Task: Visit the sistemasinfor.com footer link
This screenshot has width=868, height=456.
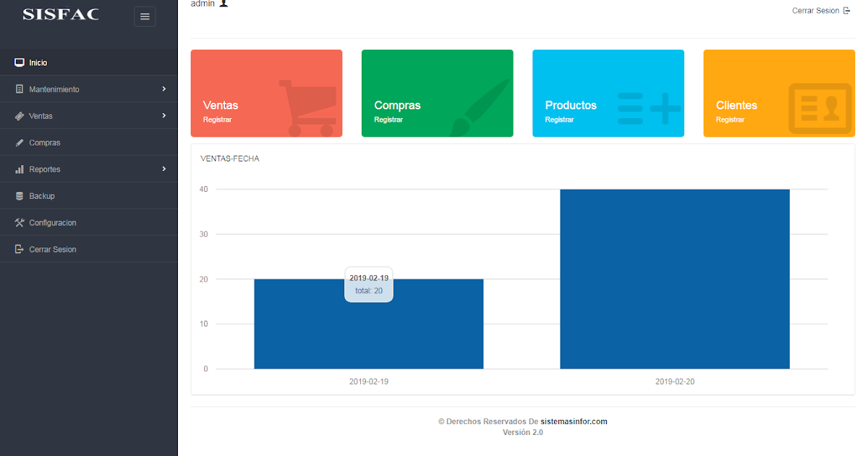Action: click(574, 421)
